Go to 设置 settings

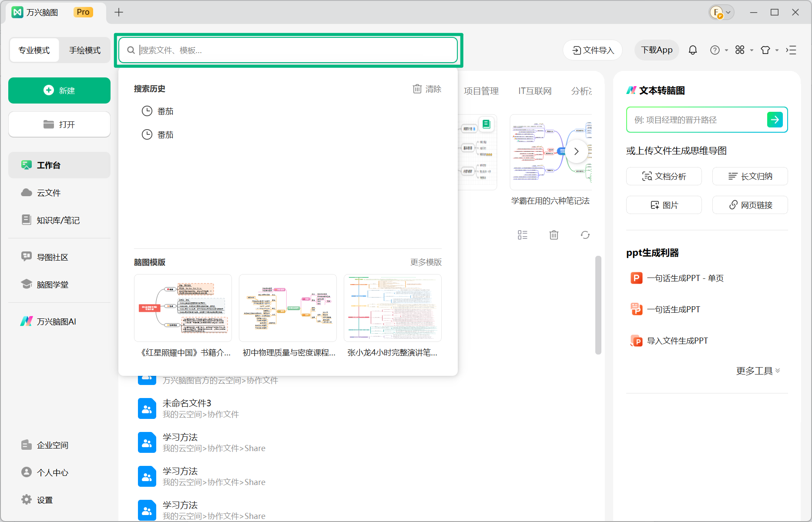(x=37, y=500)
